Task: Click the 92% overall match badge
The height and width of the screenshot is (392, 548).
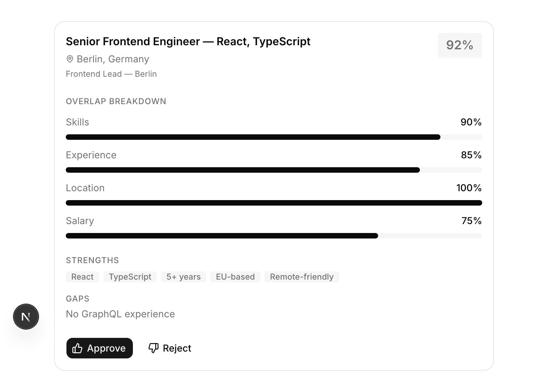Action: pyautogui.click(x=460, y=45)
